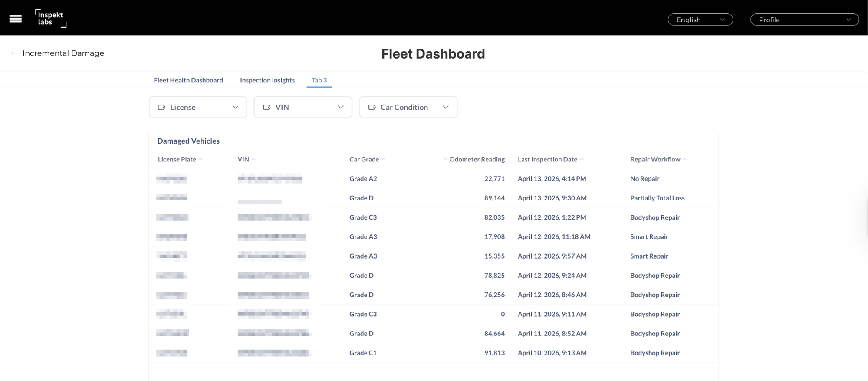Go back via Incremental Damage link
This screenshot has height=381, width=868.
[x=63, y=53]
